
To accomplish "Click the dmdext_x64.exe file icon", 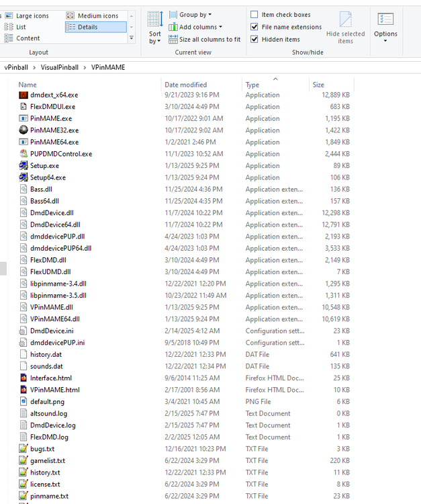I will coord(24,95).
